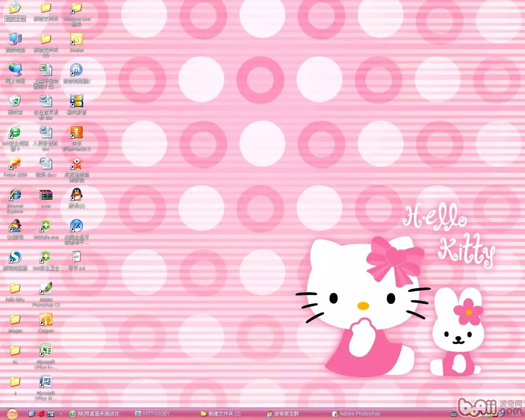The image size is (525, 420).
Task: Launch the QQ游戏 shortcut
Action: coord(15,229)
